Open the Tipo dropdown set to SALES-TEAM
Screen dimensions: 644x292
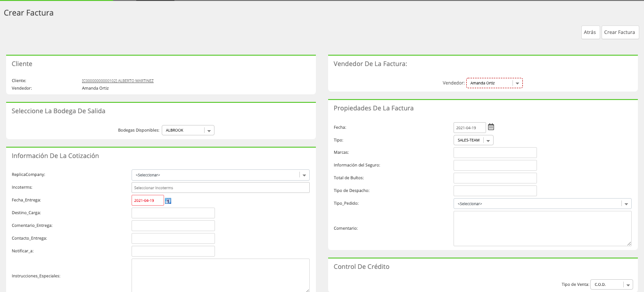point(473,140)
